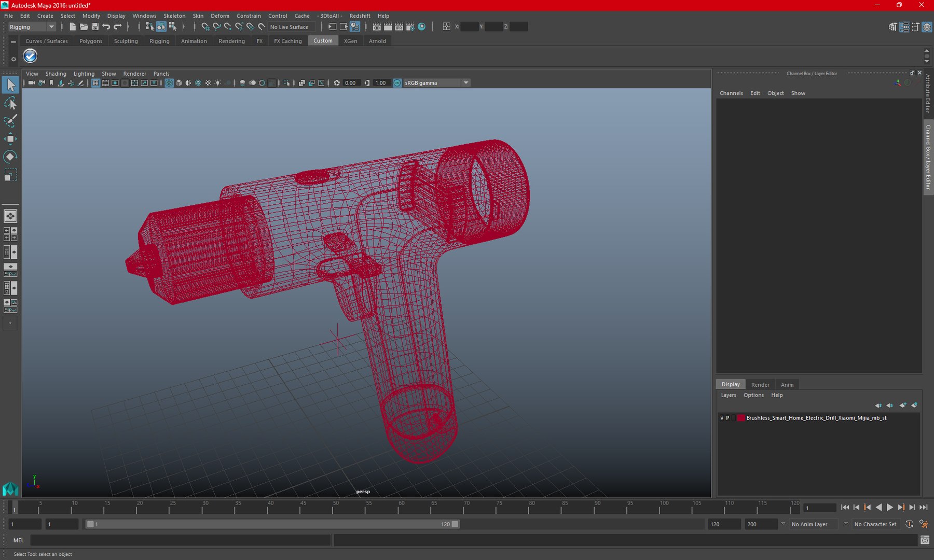Image resolution: width=934 pixels, height=560 pixels.
Task: Open the Deform menu
Action: (x=220, y=16)
